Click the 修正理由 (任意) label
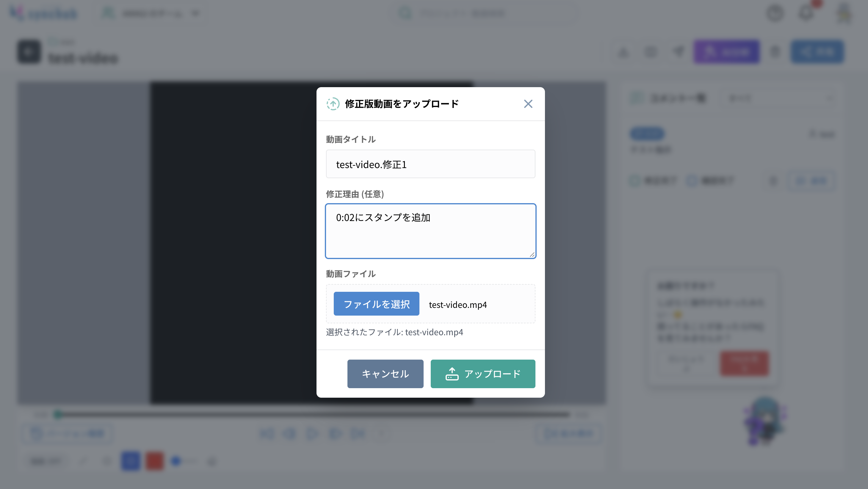Image resolution: width=868 pixels, height=489 pixels. pos(355,194)
